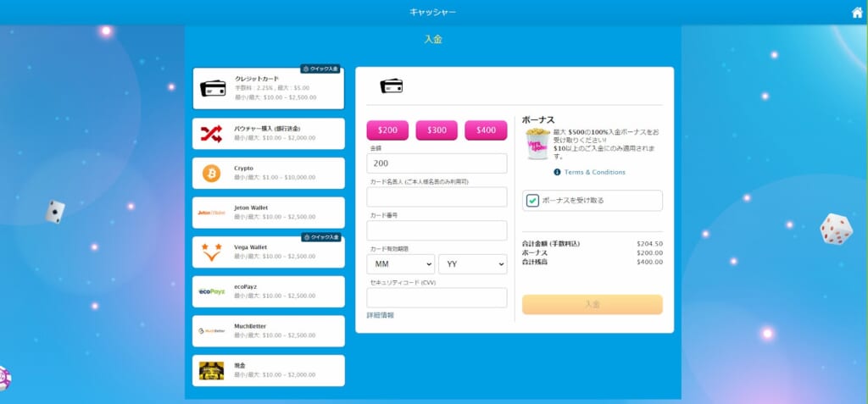Focus the cardholder name field

(437, 197)
